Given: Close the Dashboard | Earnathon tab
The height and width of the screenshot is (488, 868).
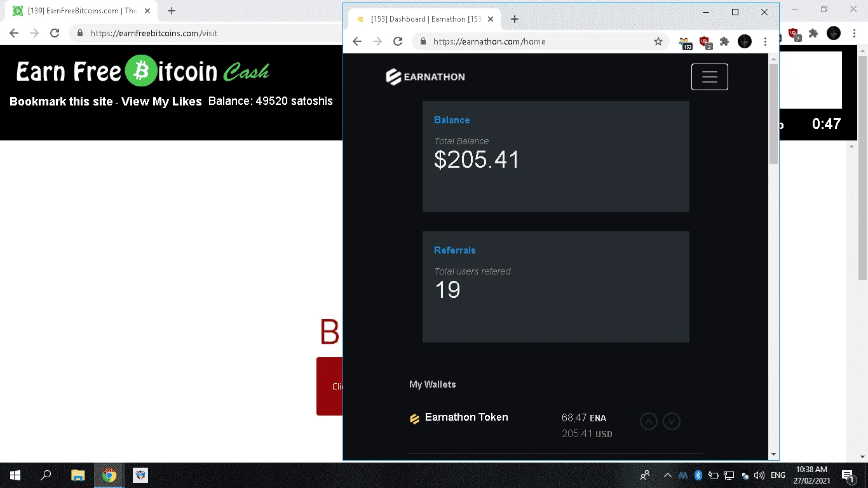Looking at the screenshot, I should pos(491,19).
